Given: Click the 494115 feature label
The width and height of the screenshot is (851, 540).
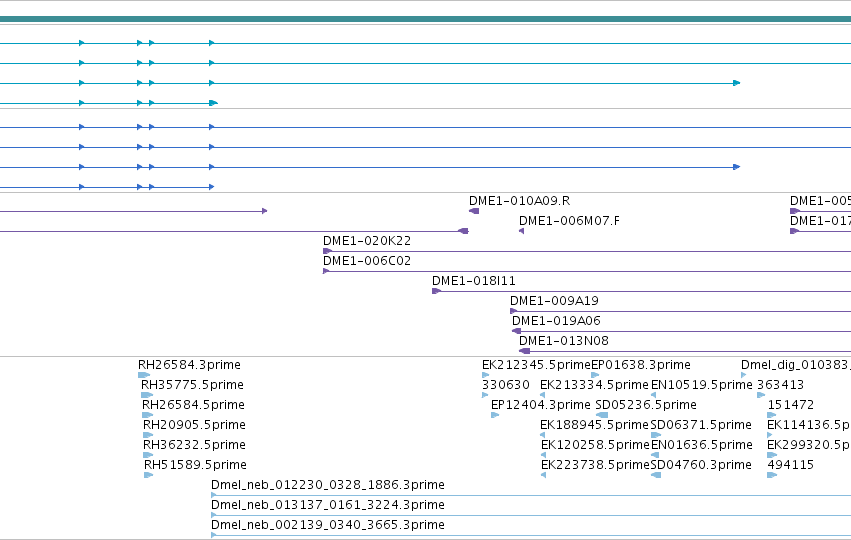Looking at the screenshot, I should [x=791, y=466].
